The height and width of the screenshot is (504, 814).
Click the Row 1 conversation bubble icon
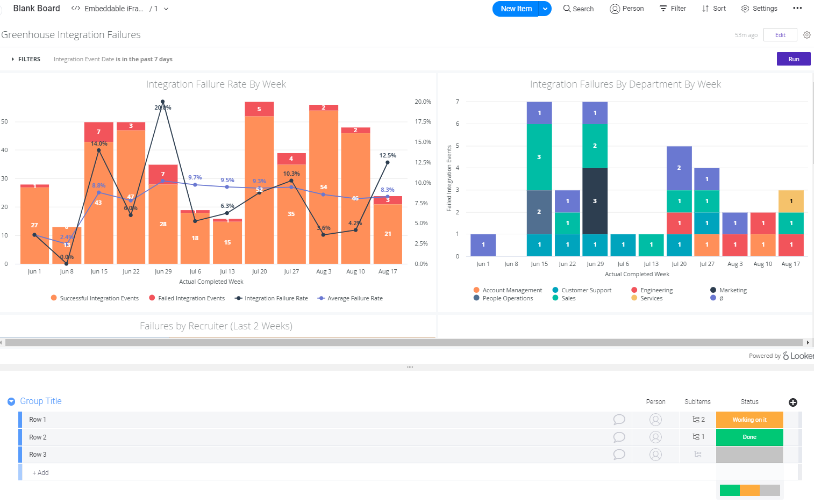pos(619,420)
